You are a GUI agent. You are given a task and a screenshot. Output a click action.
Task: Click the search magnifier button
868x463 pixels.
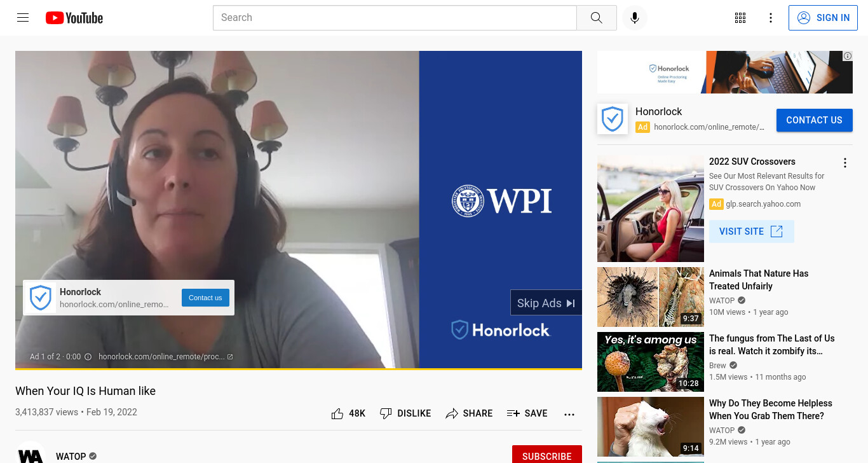[x=596, y=18]
